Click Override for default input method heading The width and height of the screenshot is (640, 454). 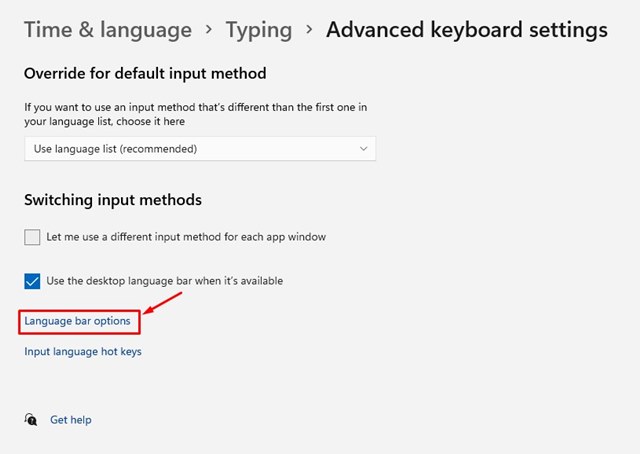coord(145,73)
